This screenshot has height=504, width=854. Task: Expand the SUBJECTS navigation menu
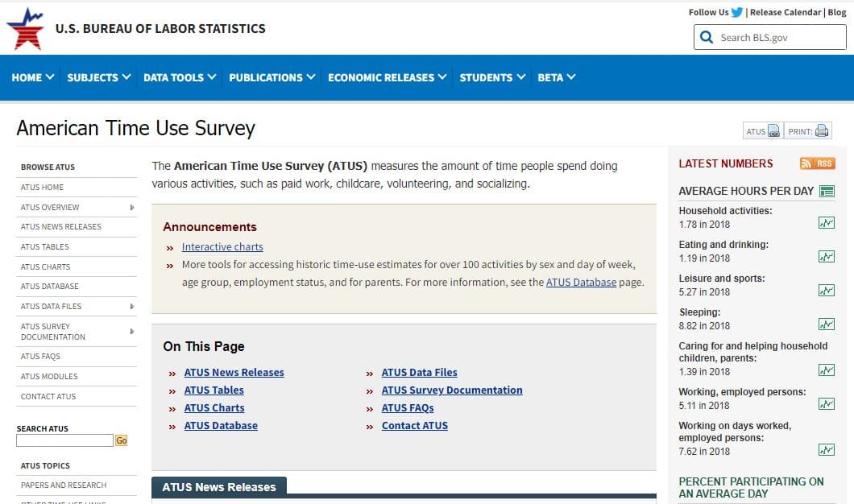tap(98, 77)
